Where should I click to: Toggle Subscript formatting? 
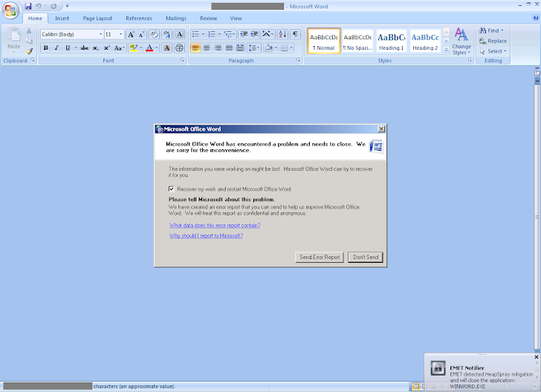click(96, 48)
